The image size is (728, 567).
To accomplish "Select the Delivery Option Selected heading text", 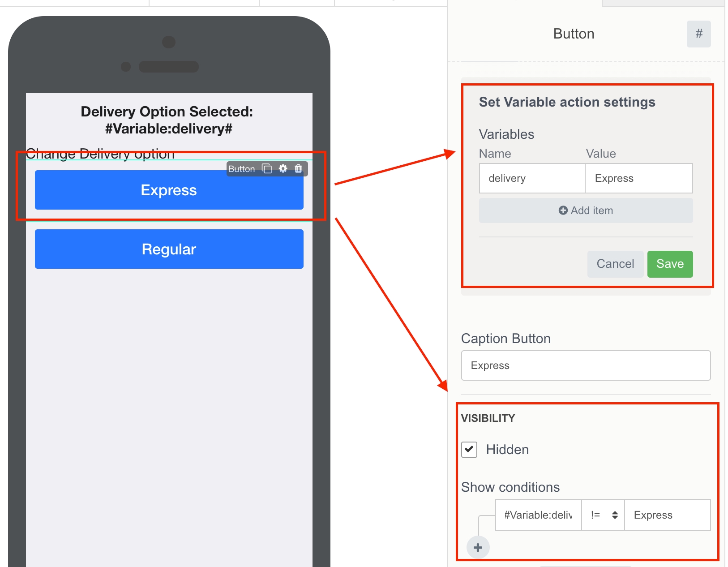I will point(167,120).
